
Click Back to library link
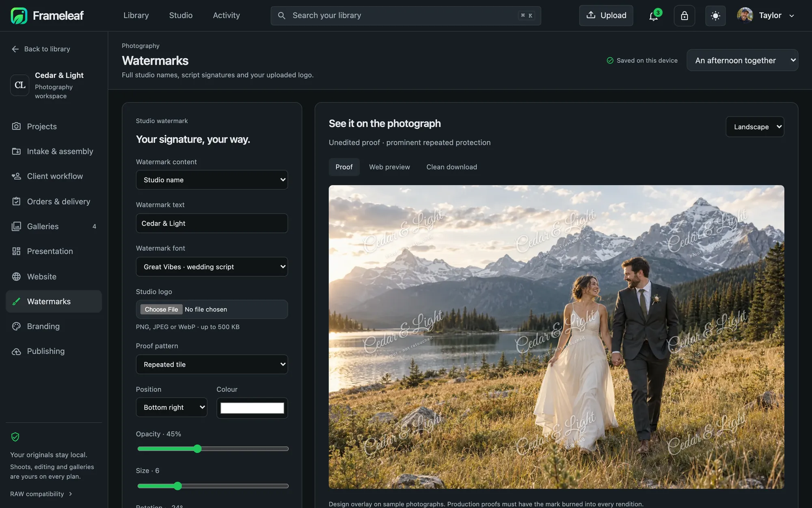[x=41, y=49]
